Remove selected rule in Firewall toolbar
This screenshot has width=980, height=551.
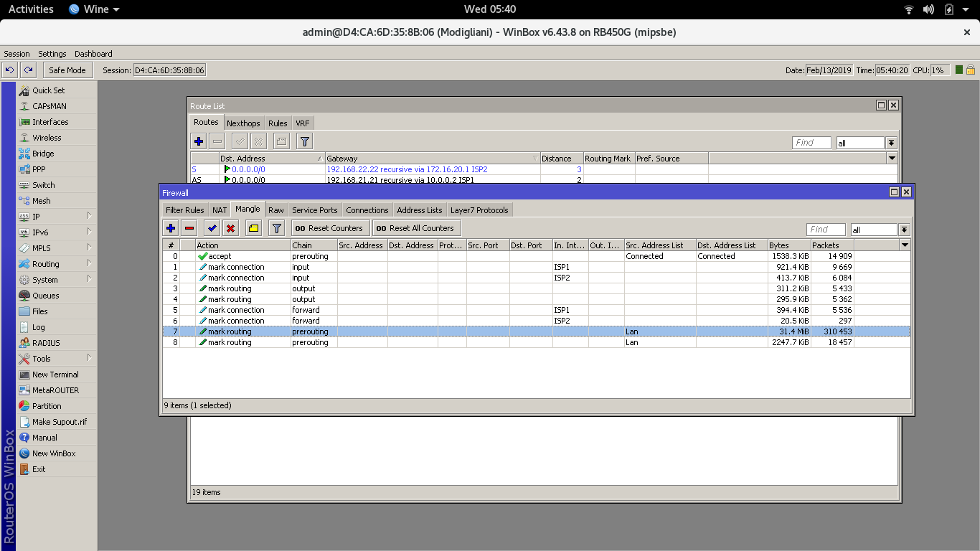click(189, 228)
